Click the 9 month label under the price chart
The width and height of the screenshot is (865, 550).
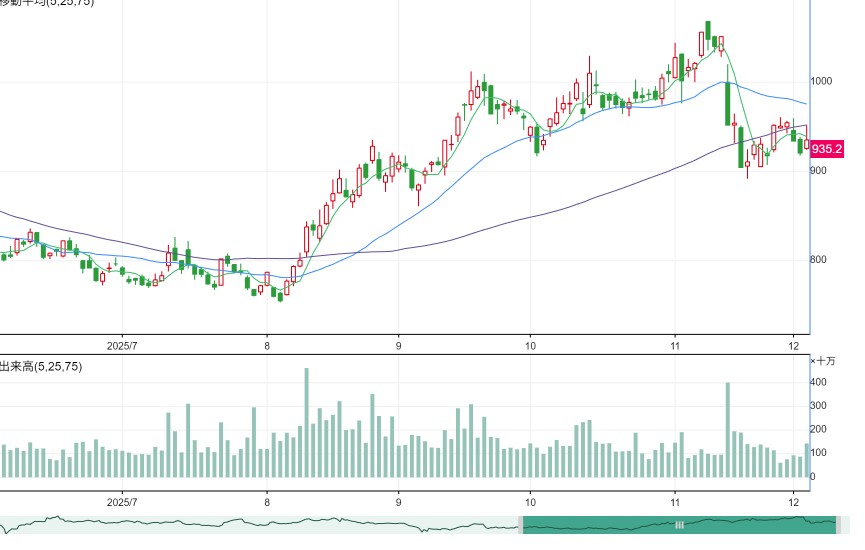pyautogui.click(x=398, y=346)
